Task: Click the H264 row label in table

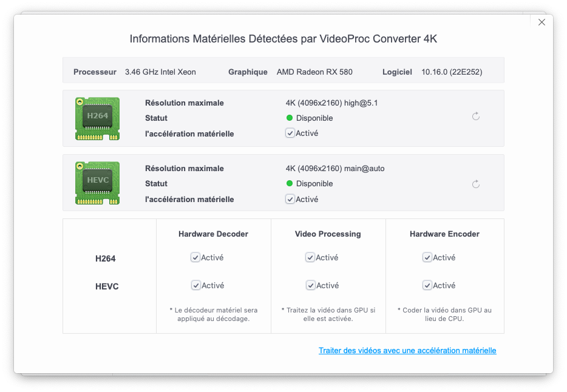Action: tap(105, 259)
